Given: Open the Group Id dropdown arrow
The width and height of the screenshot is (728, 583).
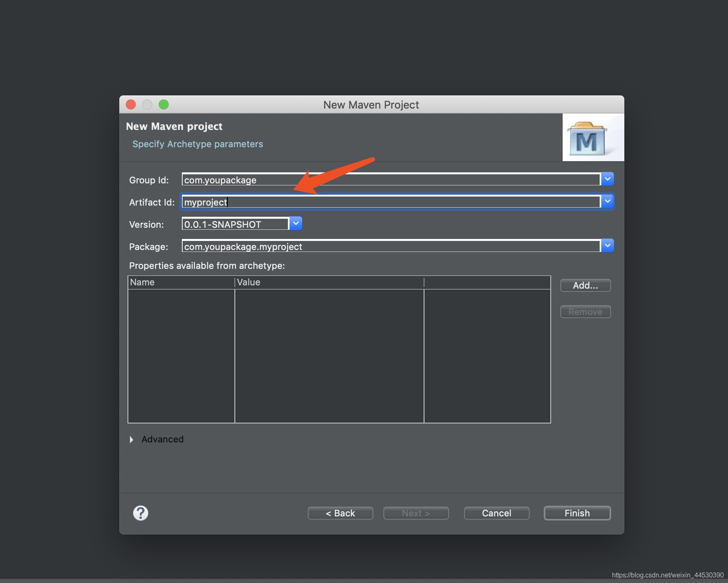Looking at the screenshot, I should (x=607, y=179).
